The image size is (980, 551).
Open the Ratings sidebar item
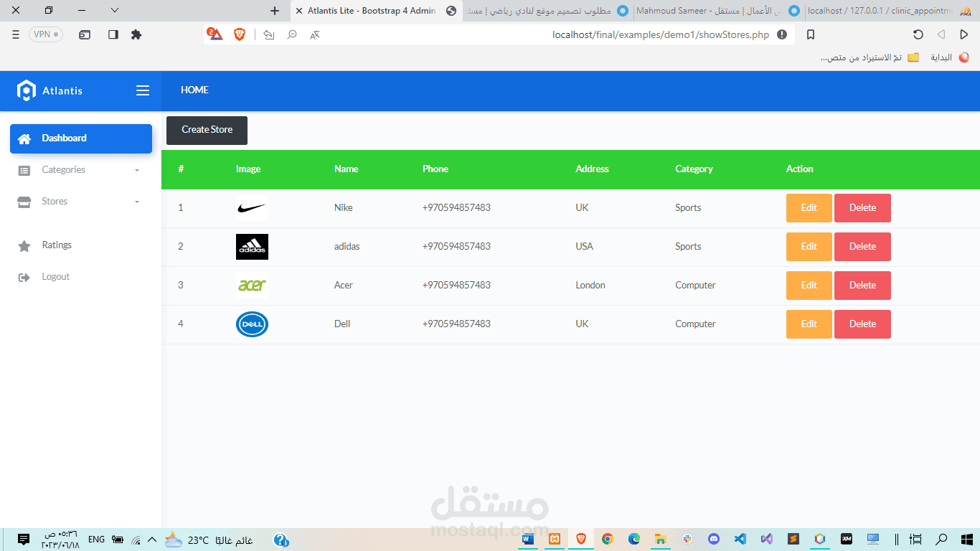click(x=57, y=245)
